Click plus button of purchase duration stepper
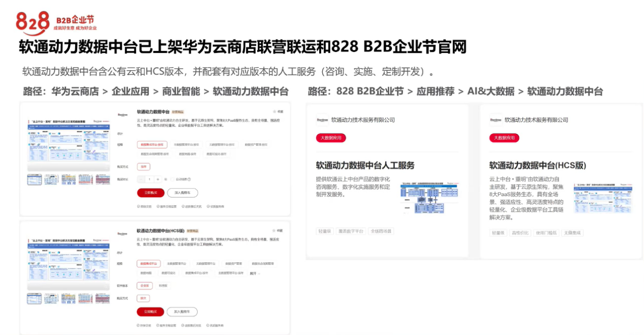This screenshot has height=335, width=644. tap(158, 179)
